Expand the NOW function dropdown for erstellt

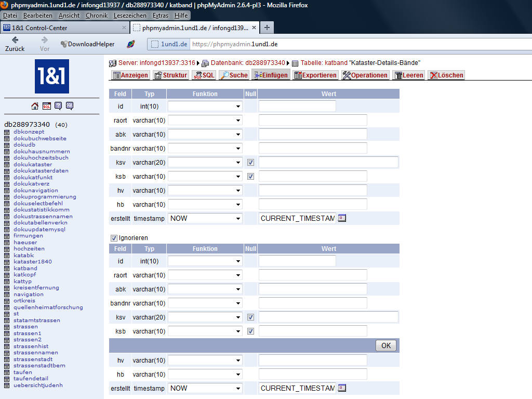click(205, 219)
